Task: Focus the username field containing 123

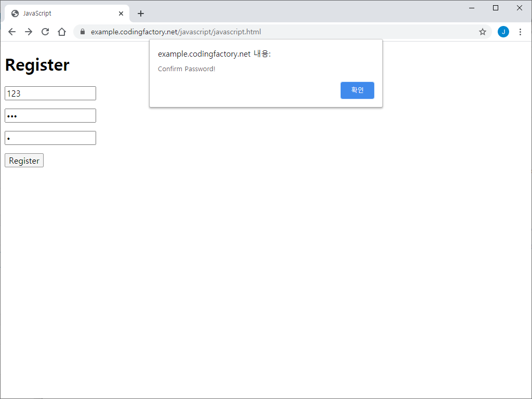Action: (50, 94)
